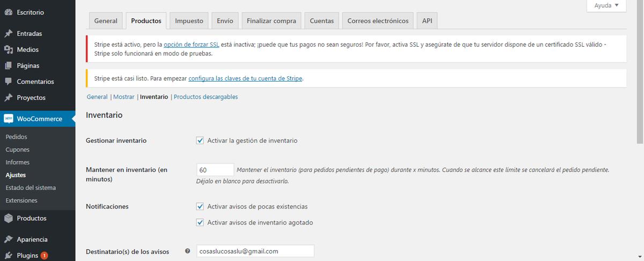Open configura las claves de Stripe link

245,78
